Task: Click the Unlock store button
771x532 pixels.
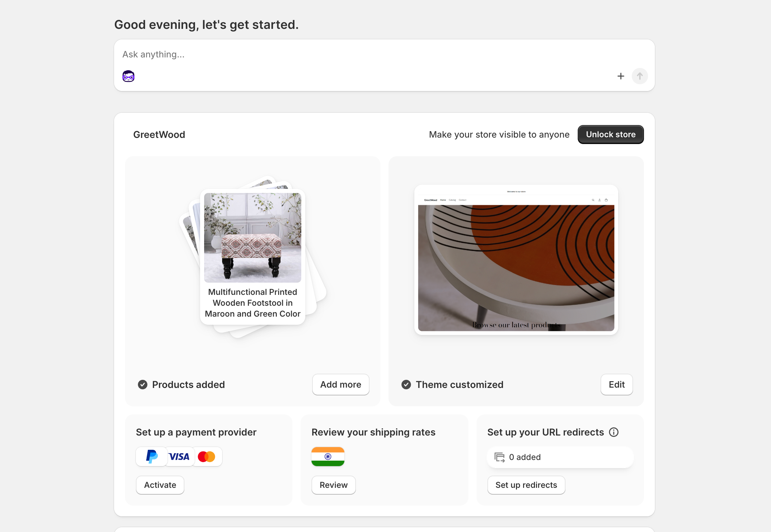Action: click(610, 134)
